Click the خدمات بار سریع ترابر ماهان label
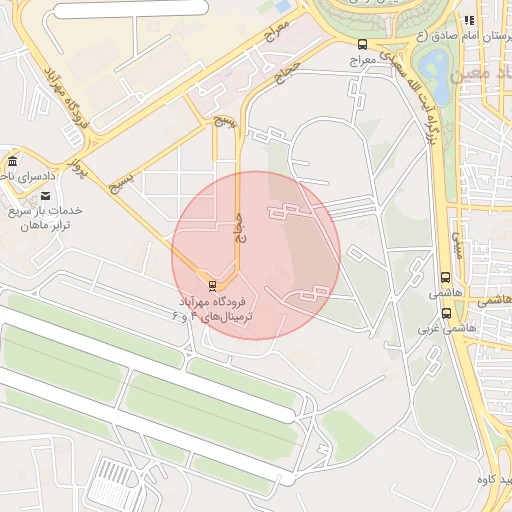The width and height of the screenshot is (512, 512). pos(45,218)
